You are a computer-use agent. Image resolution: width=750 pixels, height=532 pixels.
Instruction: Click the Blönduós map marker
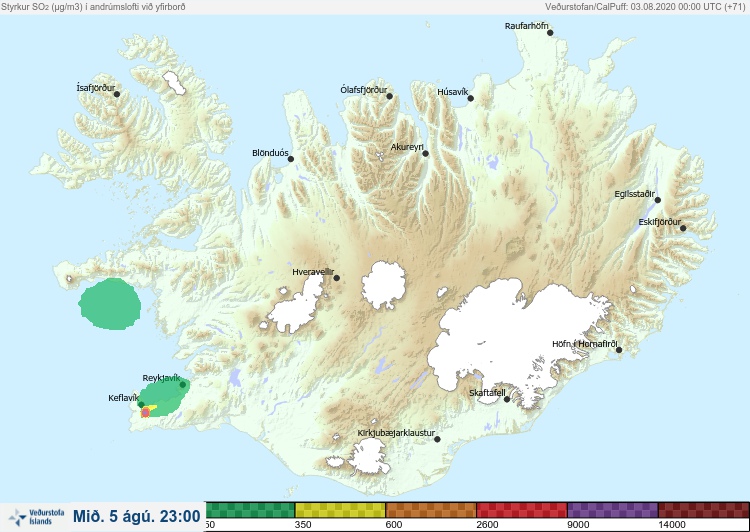[291, 159]
